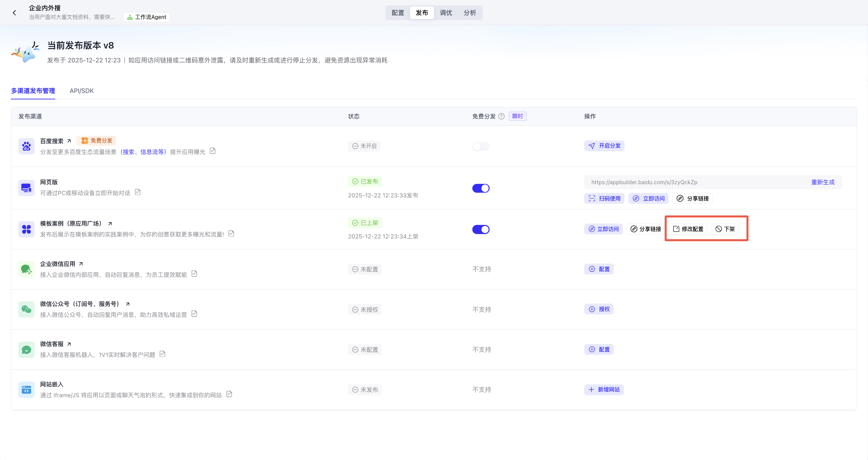
Task: Open 百度搜索 external link arrow
Action: click(x=69, y=141)
